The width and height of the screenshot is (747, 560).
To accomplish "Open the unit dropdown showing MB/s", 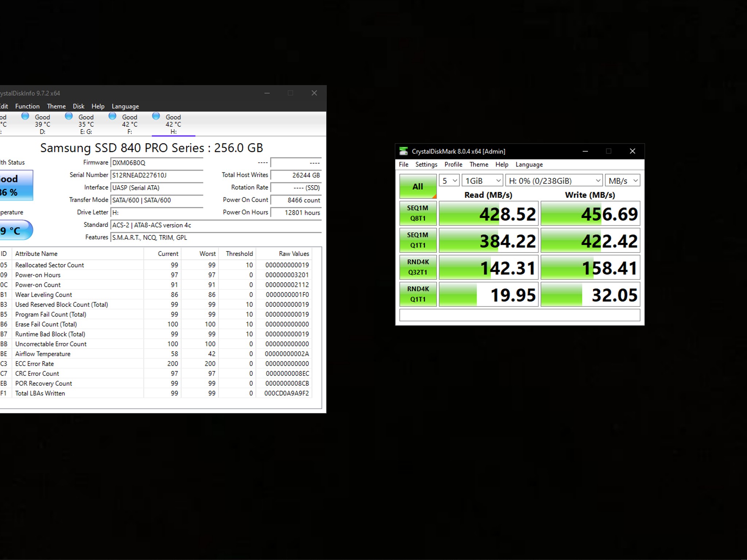I will pos(623,180).
